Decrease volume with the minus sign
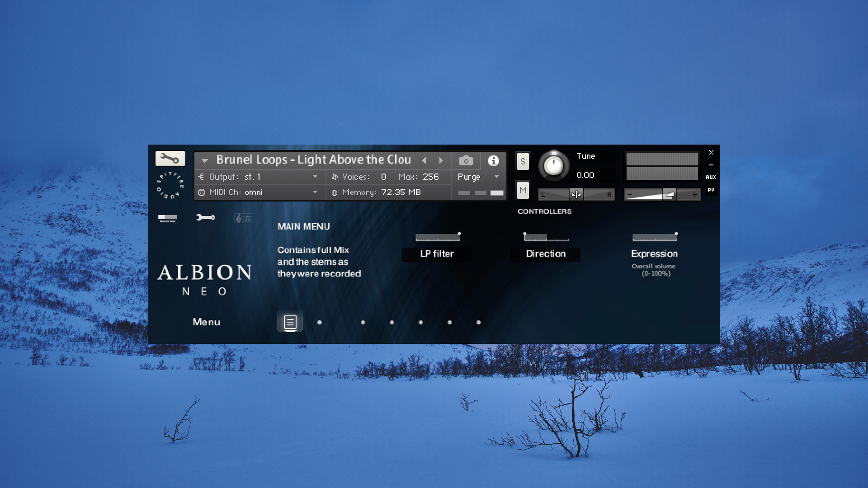The image size is (868, 488). pos(630,195)
